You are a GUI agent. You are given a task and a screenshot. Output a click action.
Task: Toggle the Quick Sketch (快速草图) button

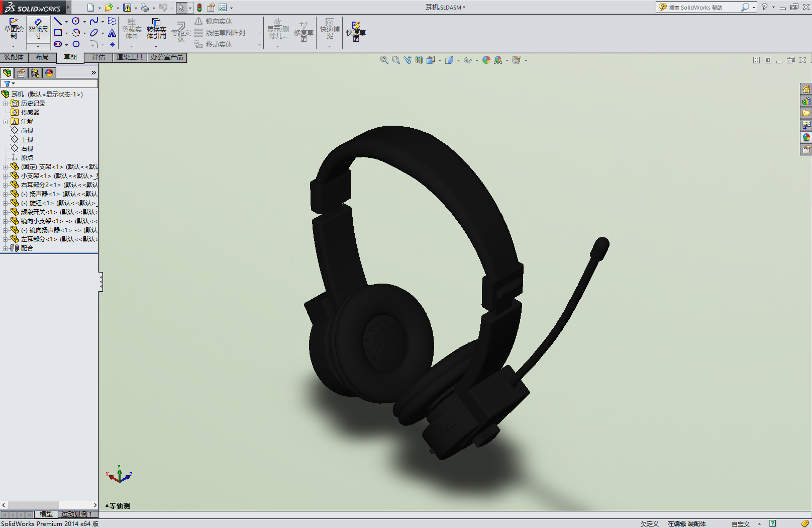pyautogui.click(x=356, y=31)
